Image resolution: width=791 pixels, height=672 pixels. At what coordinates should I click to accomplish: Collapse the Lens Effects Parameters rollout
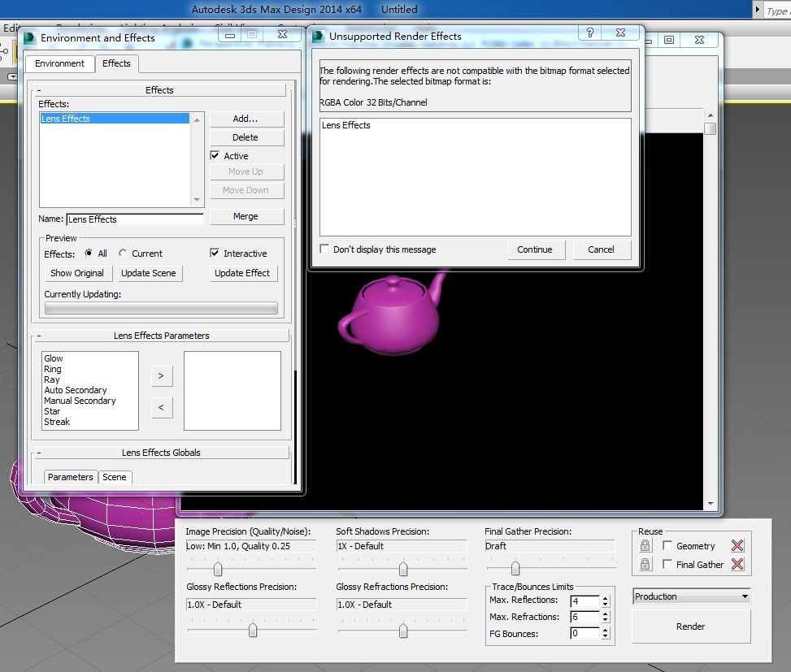(161, 336)
